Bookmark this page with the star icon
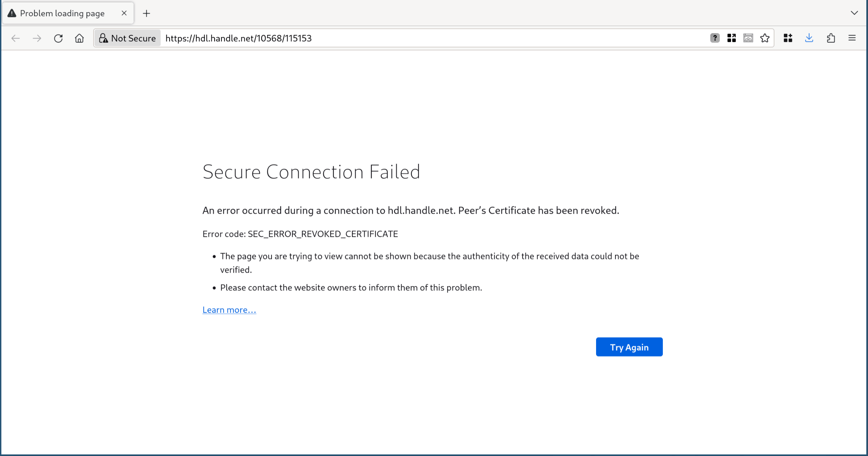The height and width of the screenshot is (456, 868). (x=765, y=38)
